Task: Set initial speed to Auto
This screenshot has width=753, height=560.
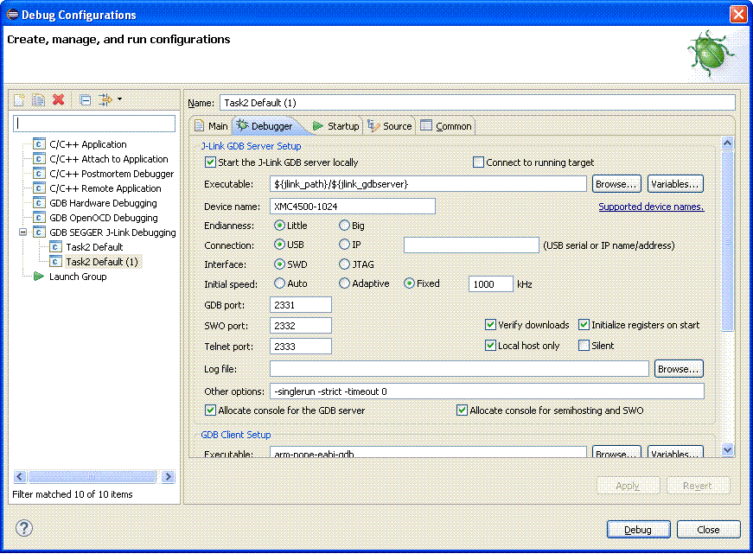Action: point(279,283)
